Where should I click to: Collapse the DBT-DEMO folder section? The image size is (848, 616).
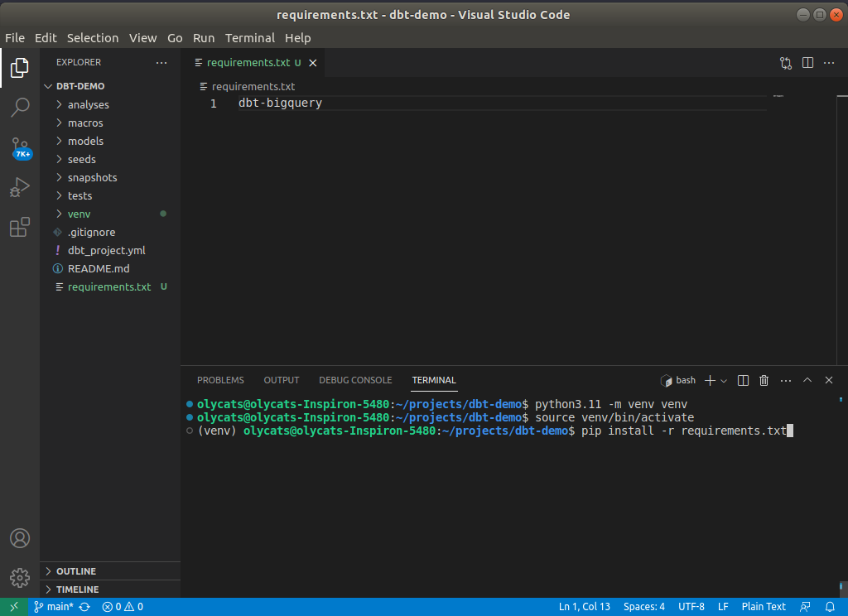110,86
